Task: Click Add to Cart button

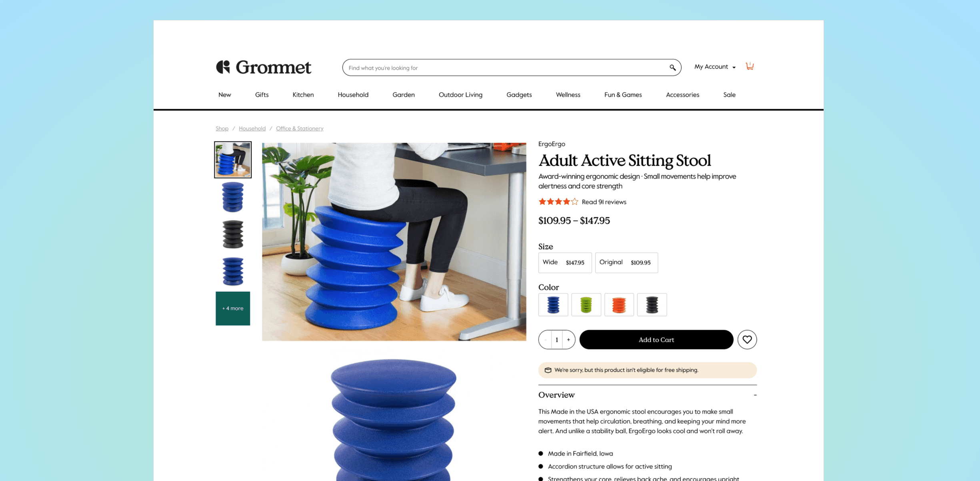Action: coord(656,340)
